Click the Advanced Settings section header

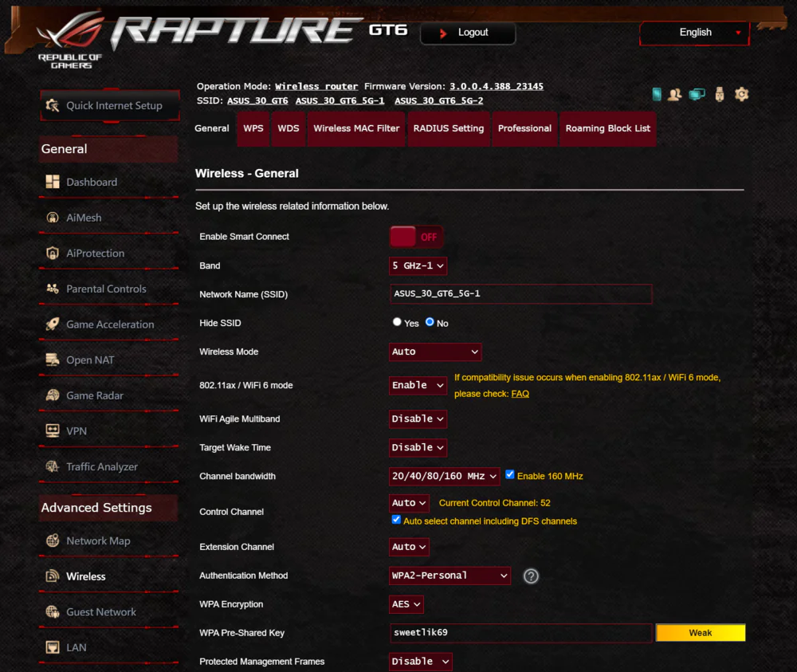(108, 508)
